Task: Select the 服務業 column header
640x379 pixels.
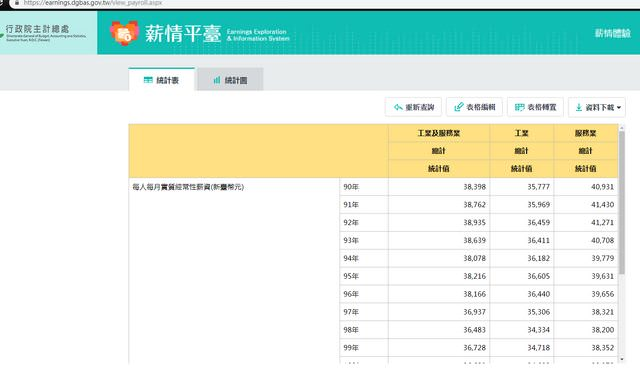Action: click(585, 133)
